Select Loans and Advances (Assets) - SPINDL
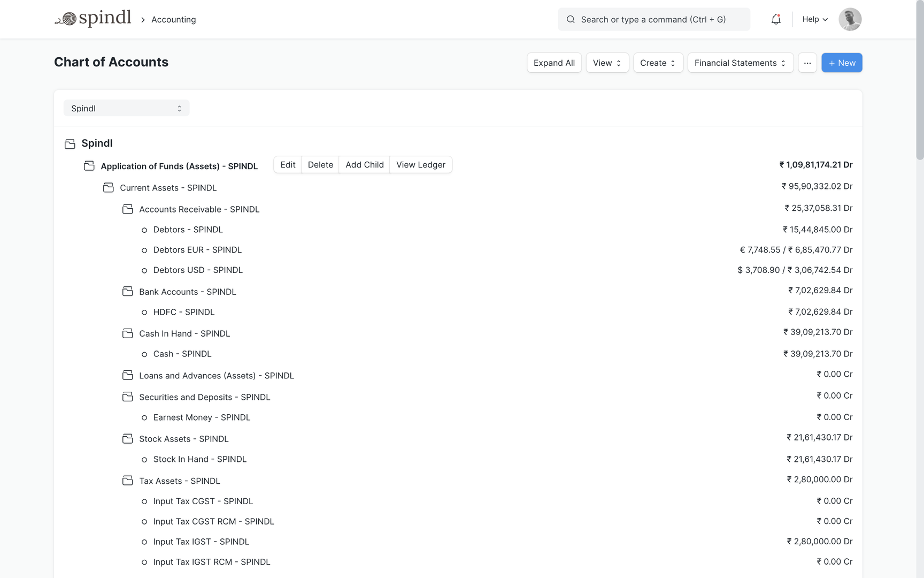924x578 pixels. [x=216, y=376]
